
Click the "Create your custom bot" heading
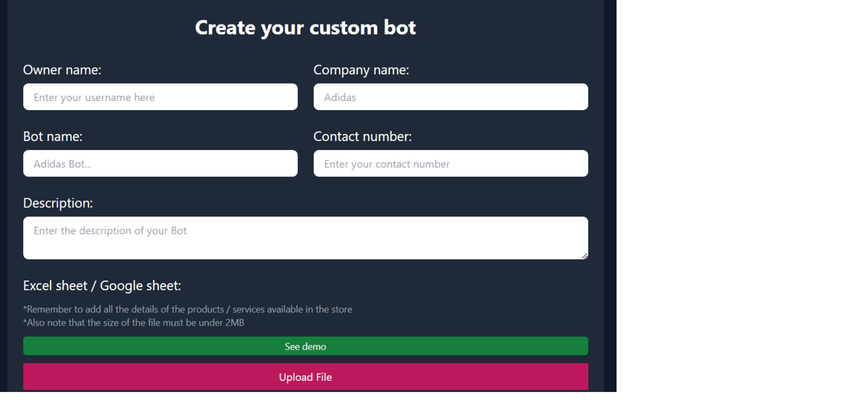(305, 28)
